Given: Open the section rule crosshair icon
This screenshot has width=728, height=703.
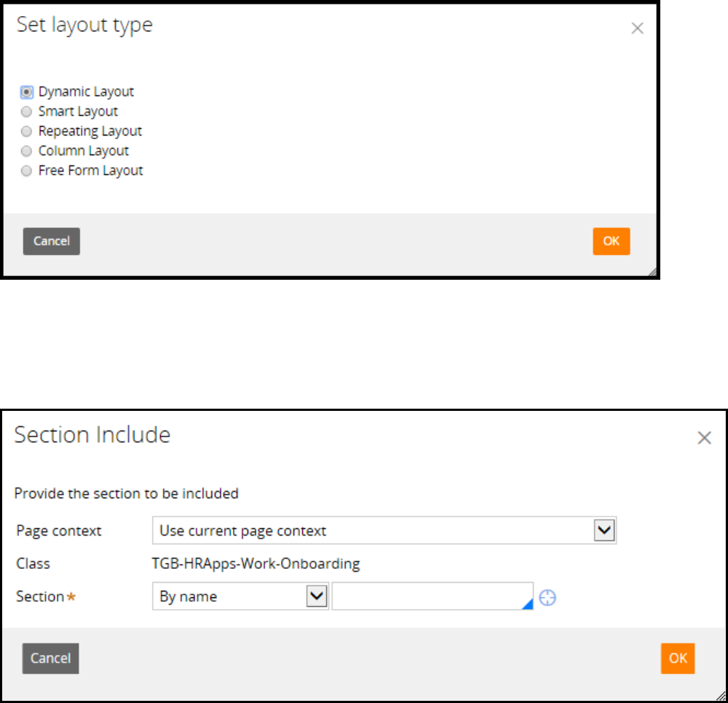Looking at the screenshot, I should tap(548, 597).
